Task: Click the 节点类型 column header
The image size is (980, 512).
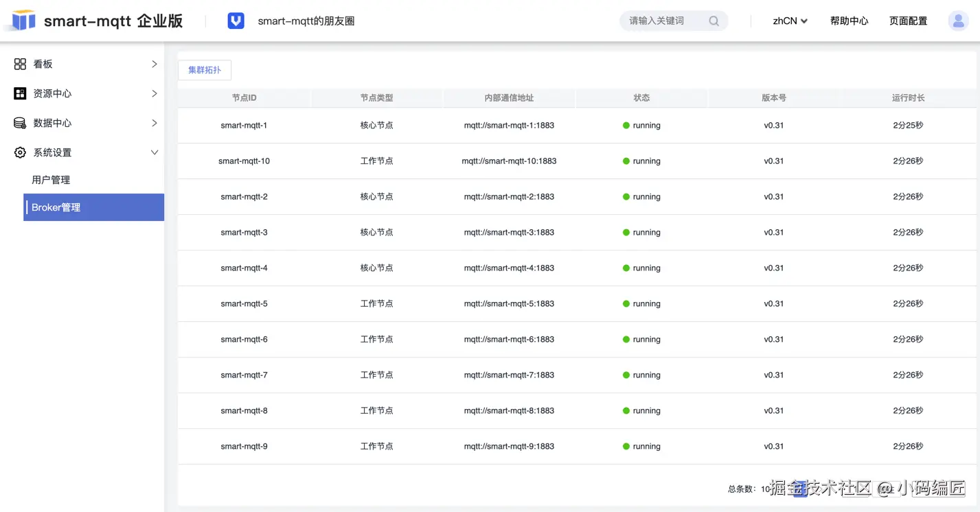Action: click(x=376, y=98)
